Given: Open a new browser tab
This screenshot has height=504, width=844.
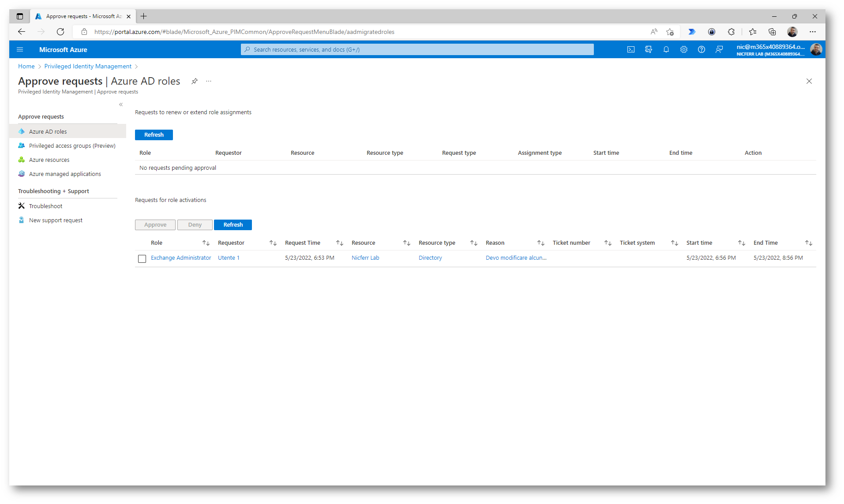Looking at the screenshot, I should pos(143,16).
